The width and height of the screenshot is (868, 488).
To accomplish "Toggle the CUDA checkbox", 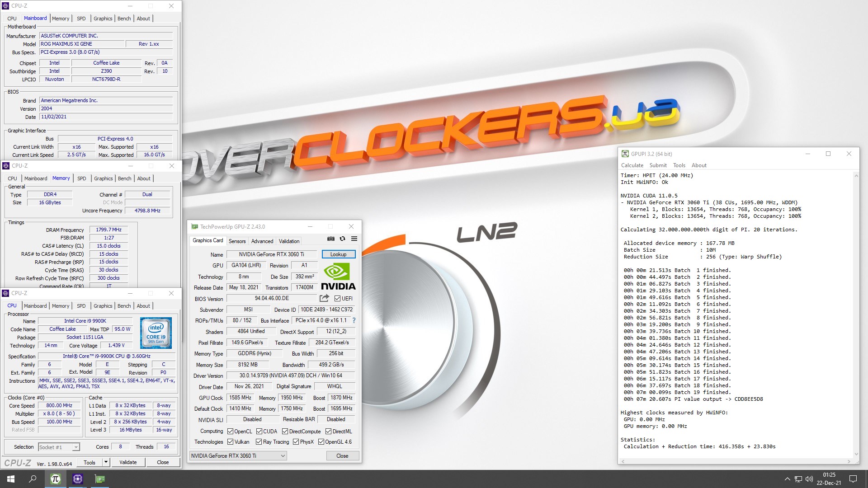I will [x=259, y=431].
